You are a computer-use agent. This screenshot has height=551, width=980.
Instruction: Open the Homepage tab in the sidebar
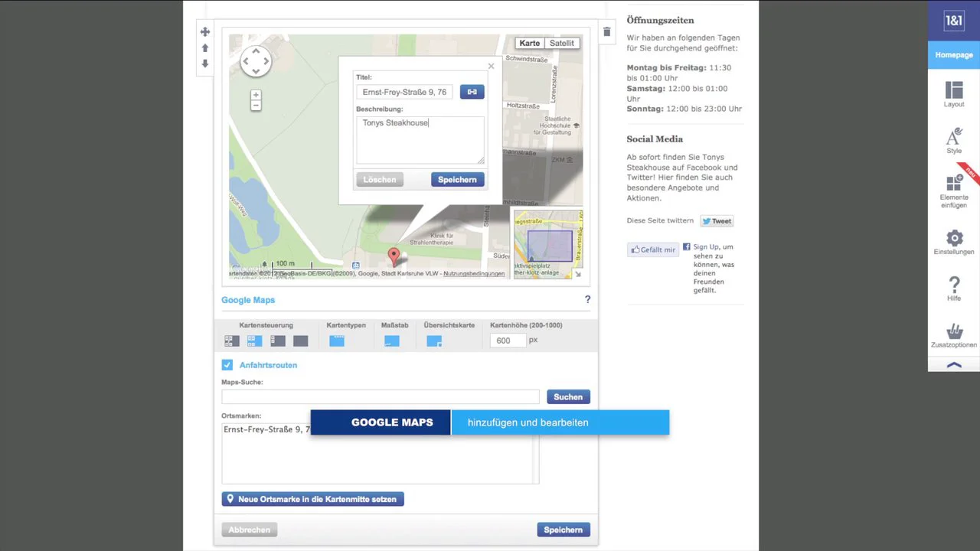[x=954, y=55]
